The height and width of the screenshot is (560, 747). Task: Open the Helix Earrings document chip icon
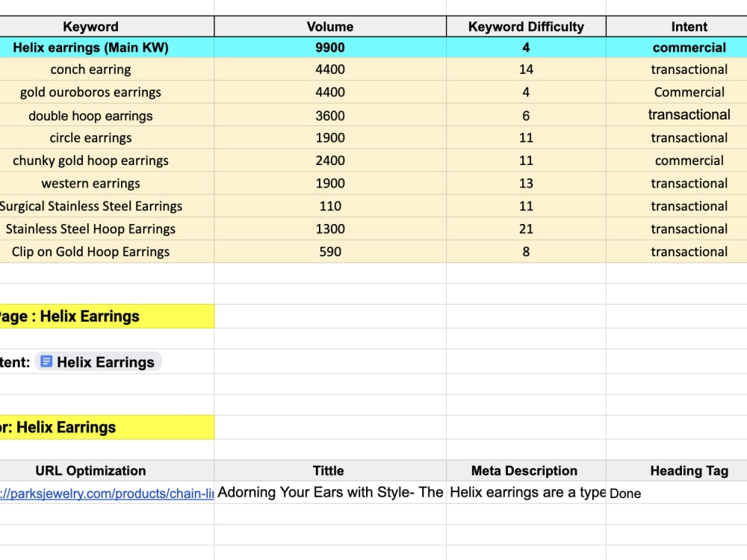point(46,361)
